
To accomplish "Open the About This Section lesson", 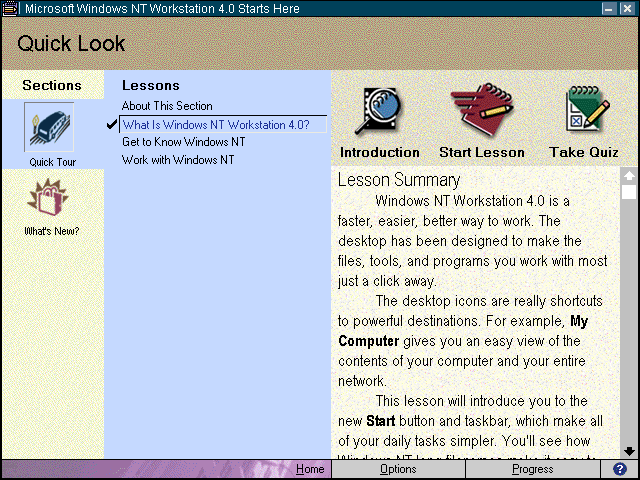I will point(167,106).
